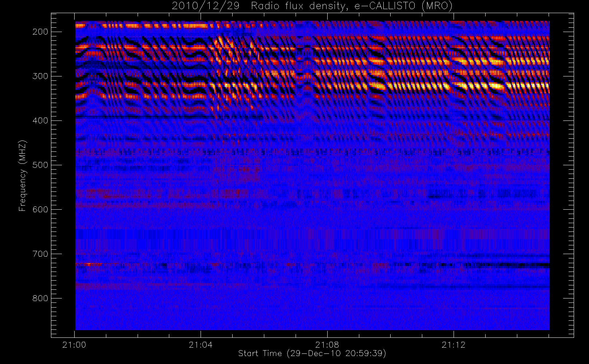589x364 pixels.
Task: Click the 500 frequency tick label
Action: point(40,165)
